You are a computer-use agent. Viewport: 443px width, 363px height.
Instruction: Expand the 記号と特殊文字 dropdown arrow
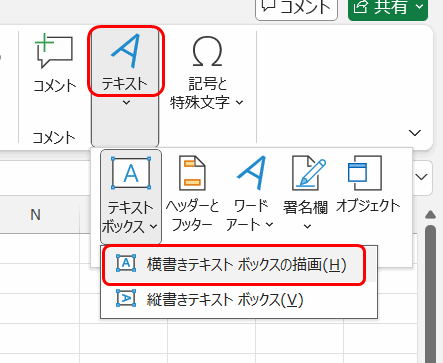[240, 102]
